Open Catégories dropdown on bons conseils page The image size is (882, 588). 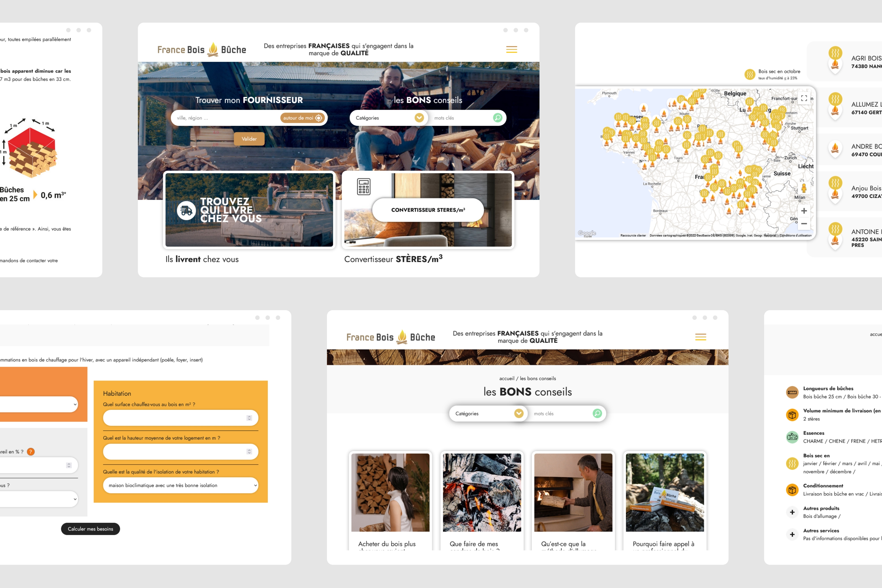pyautogui.click(x=518, y=413)
